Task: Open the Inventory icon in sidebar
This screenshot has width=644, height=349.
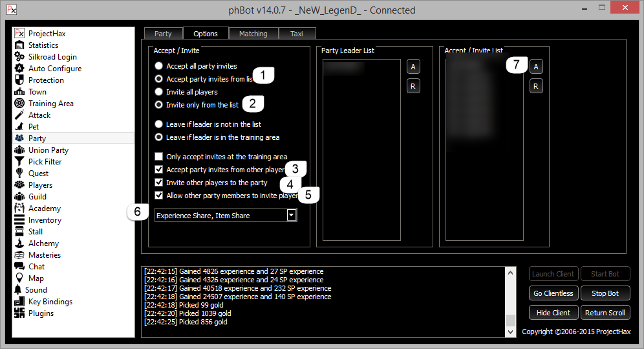Action: 19,220
